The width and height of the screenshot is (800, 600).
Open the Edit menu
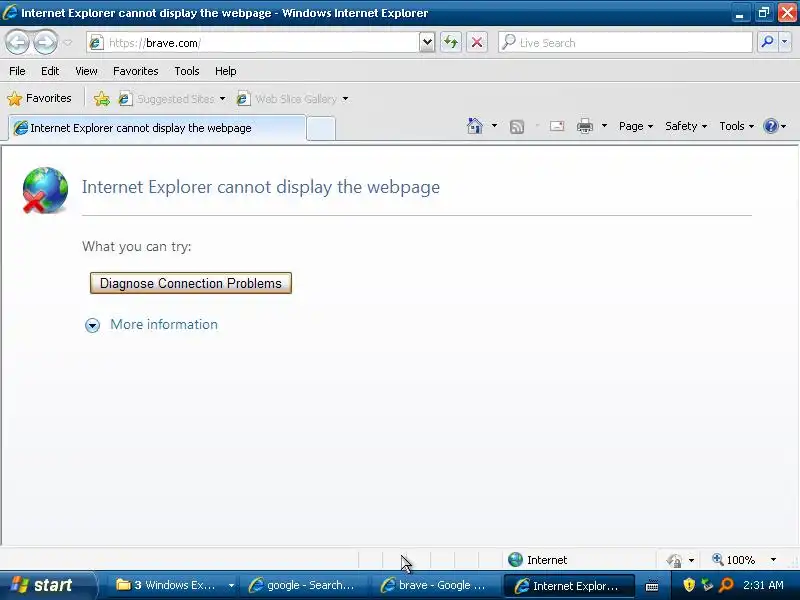tap(50, 71)
